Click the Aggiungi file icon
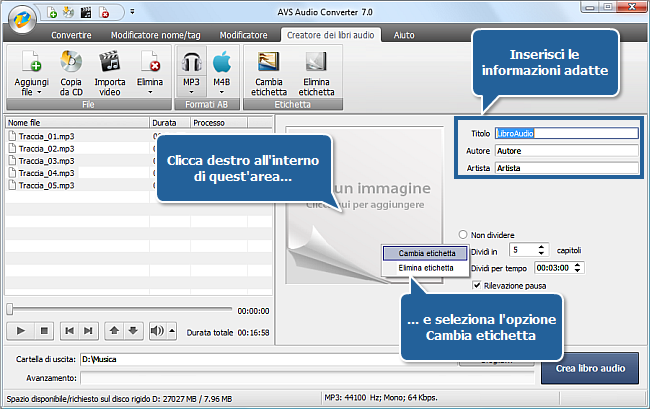650x409 pixels. click(31, 62)
